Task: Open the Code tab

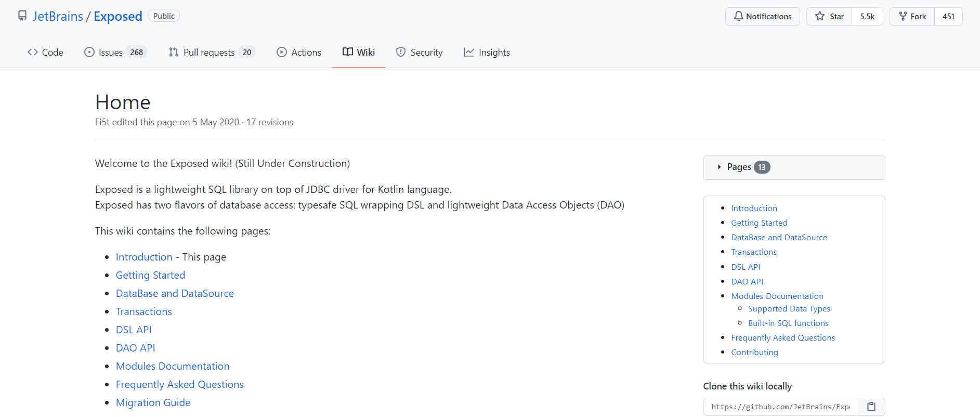Action: 45,52
